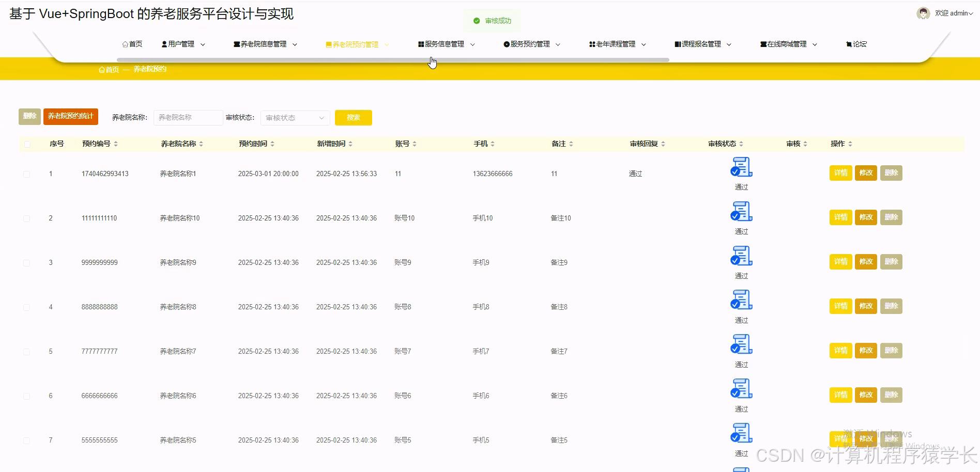Click the 搜索 button

(354, 118)
